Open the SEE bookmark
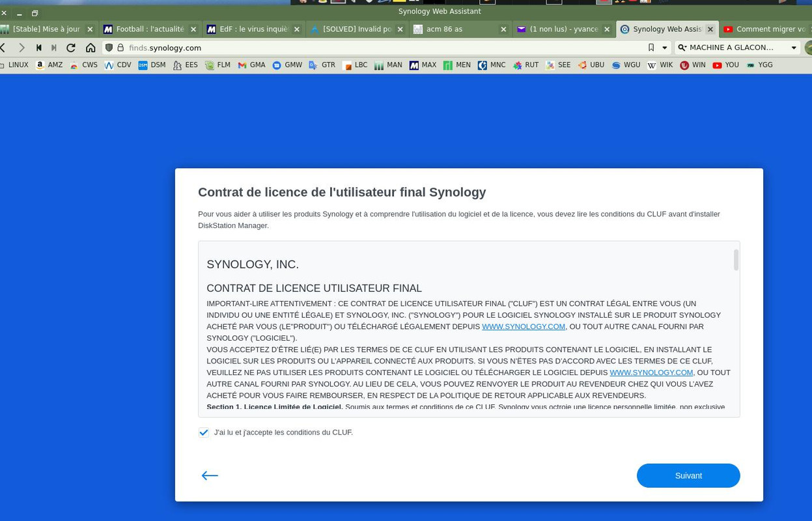 coord(558,65)
